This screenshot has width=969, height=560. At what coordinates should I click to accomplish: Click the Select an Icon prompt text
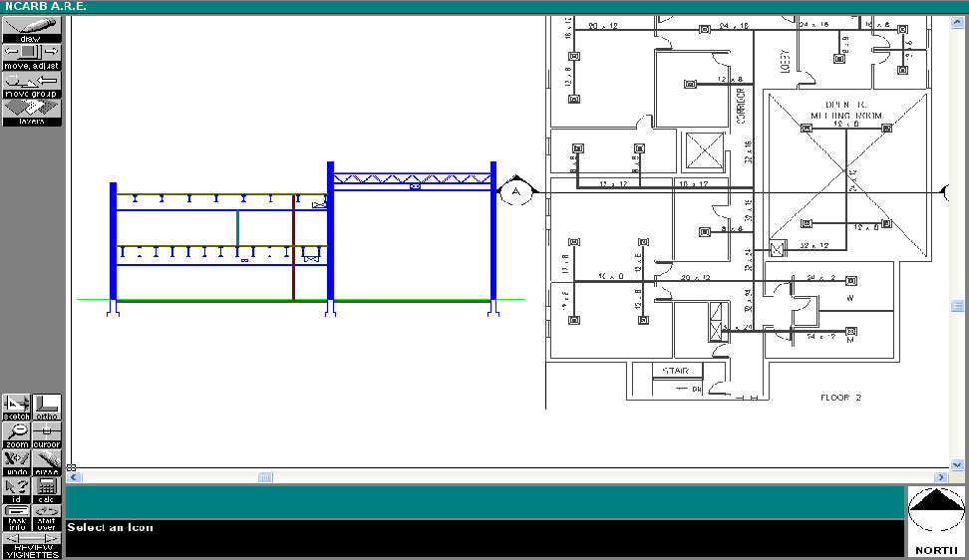click(110, 527)
